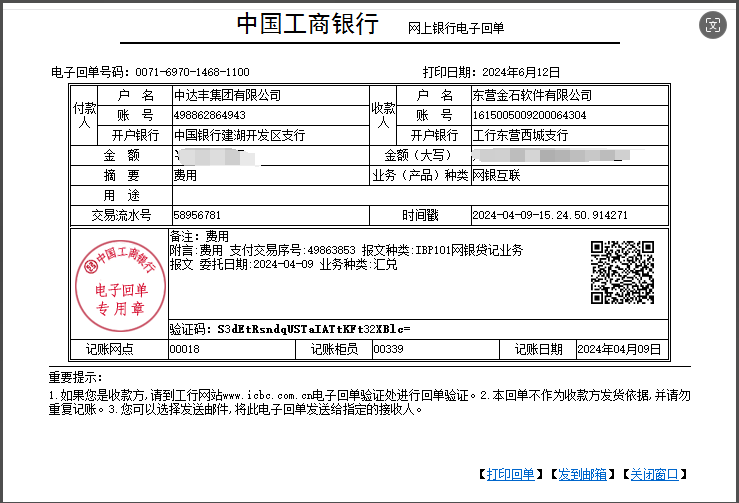Click the QR code image
Image resolution: width=739 pixels, height=503 pixels.
point(622,272)
